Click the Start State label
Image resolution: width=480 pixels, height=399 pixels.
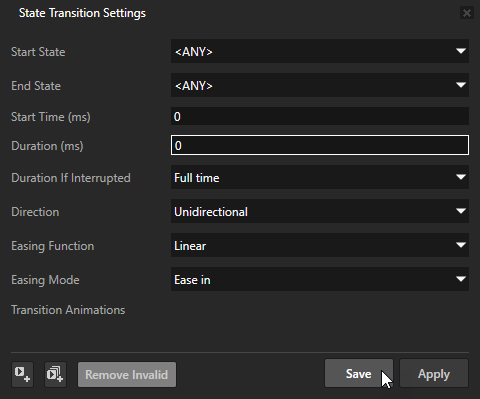point(38,52)
